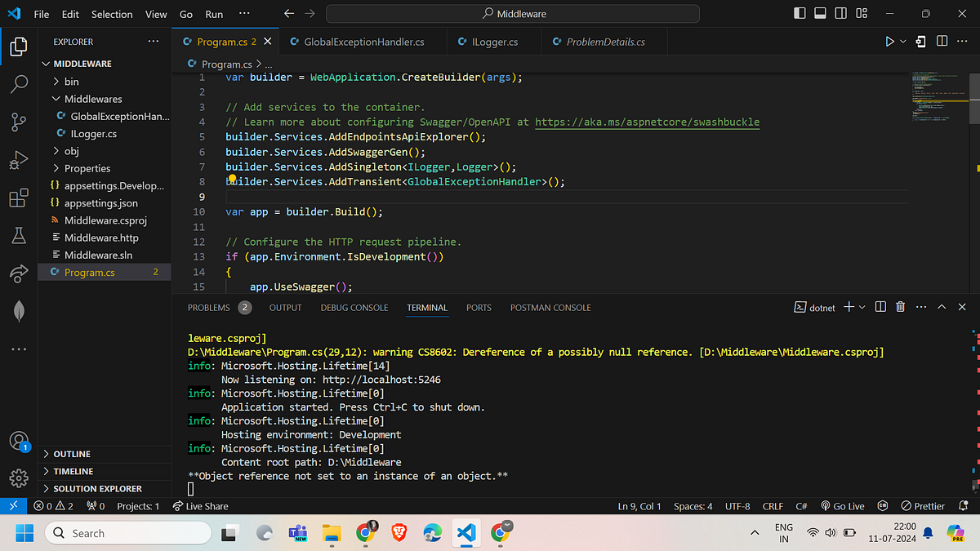Toggle the secondary side bar

tap(840, 13)
